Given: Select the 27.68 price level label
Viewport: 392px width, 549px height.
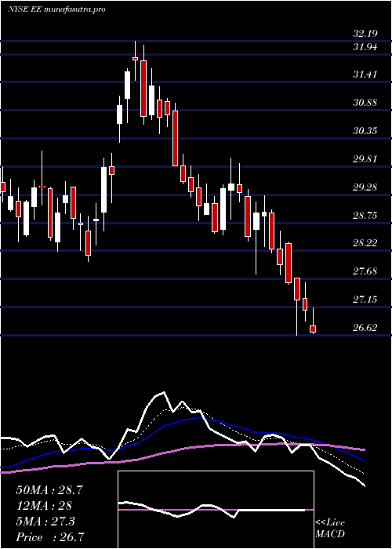Looking at the screenshot, I should (365, 271).
